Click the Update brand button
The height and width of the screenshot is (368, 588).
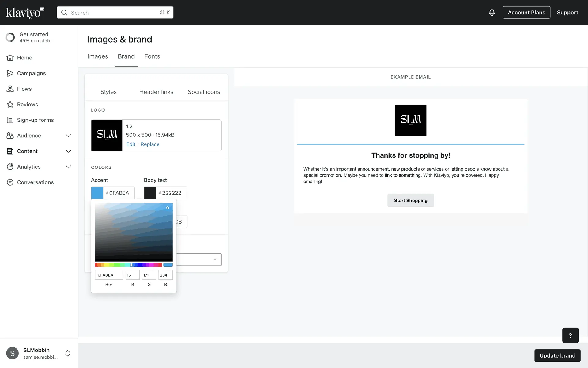(x=557, y=355)
